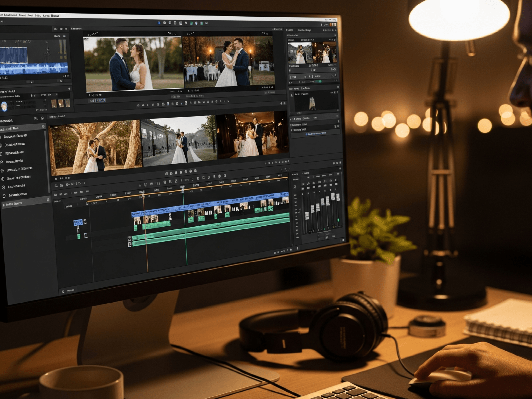
Task: Click the first icon above the sidebar list header
Action: point(36,118)
